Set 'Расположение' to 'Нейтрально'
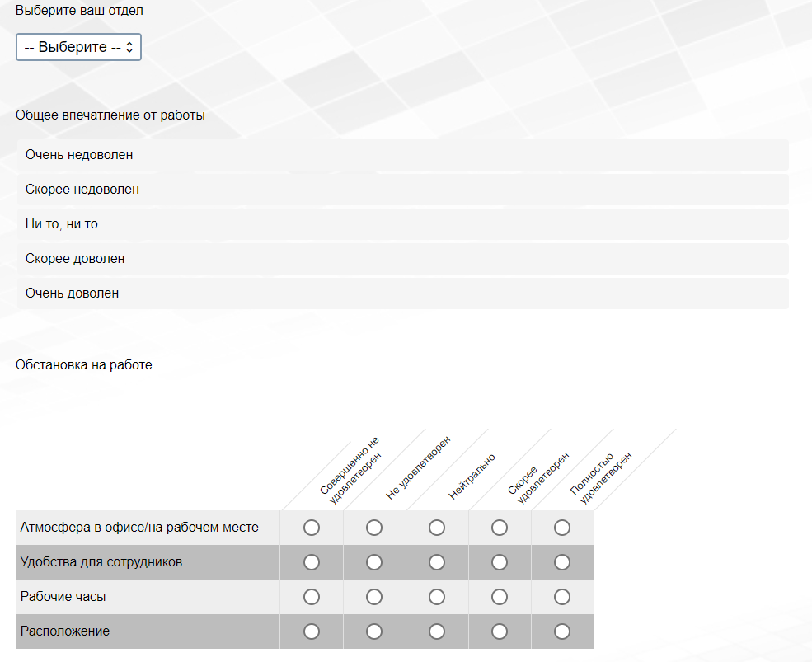The height and width of the screenshot is (662, 812). tap(437, 631)
